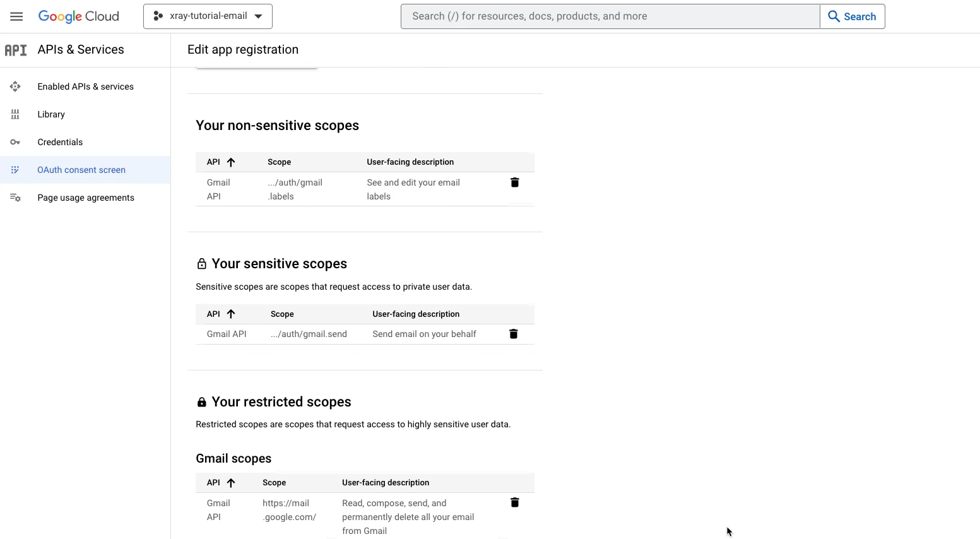
Task: Click Scope column header in sensitive scopes table
Action: (282, 314)
